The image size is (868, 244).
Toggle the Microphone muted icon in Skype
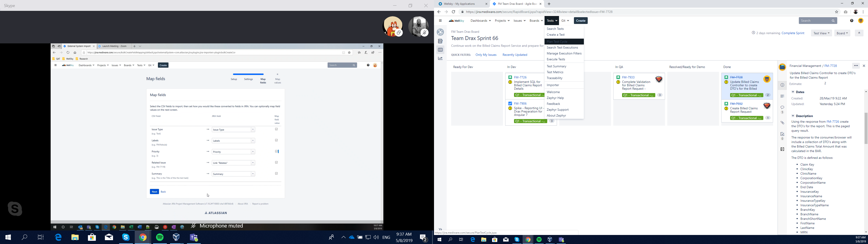[193, 226]
